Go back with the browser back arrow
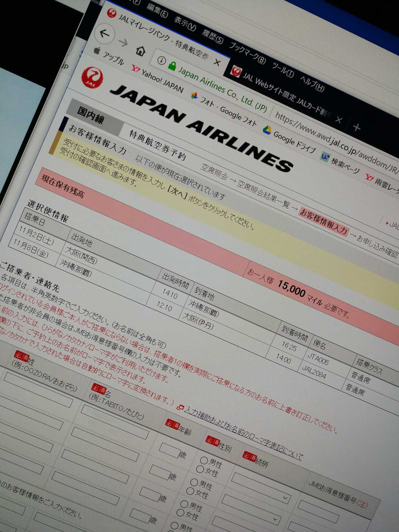399x532 pixels. (x=105, y=33)
